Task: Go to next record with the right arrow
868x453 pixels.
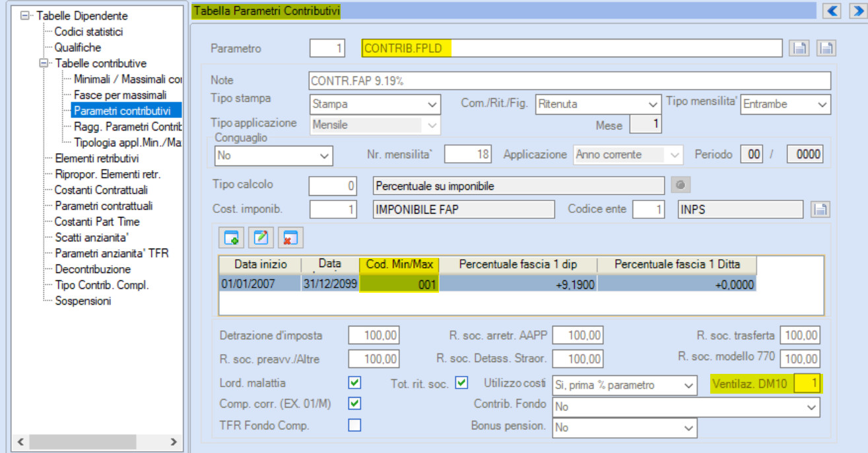Action: (857, 11)
